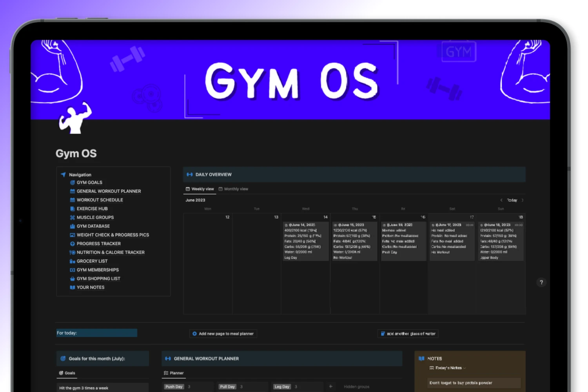Click the GYM GOALS target icon

pyautogui.click(x=73, y=183)
